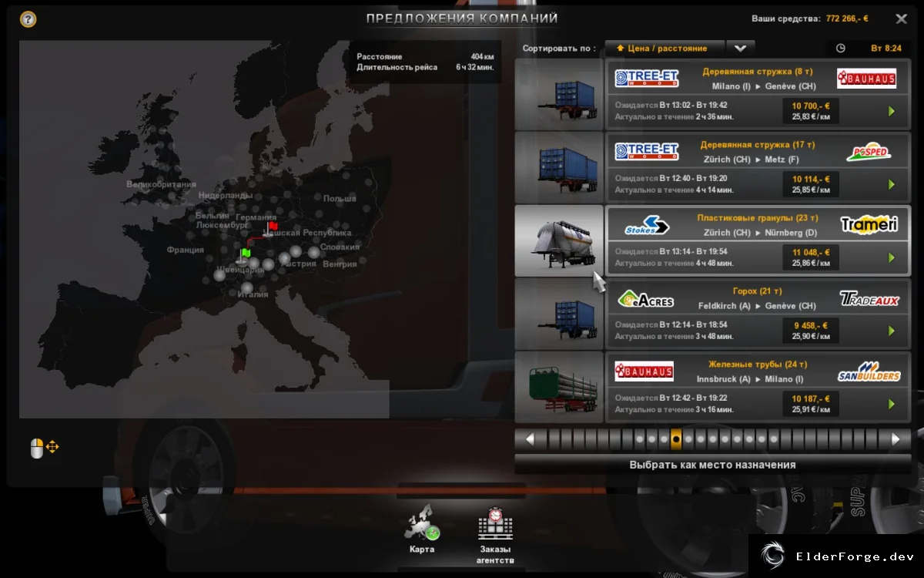Viewport: 924px width, 578px height.
Task: Open the "Карта" map tab
Action: [422, 530]
